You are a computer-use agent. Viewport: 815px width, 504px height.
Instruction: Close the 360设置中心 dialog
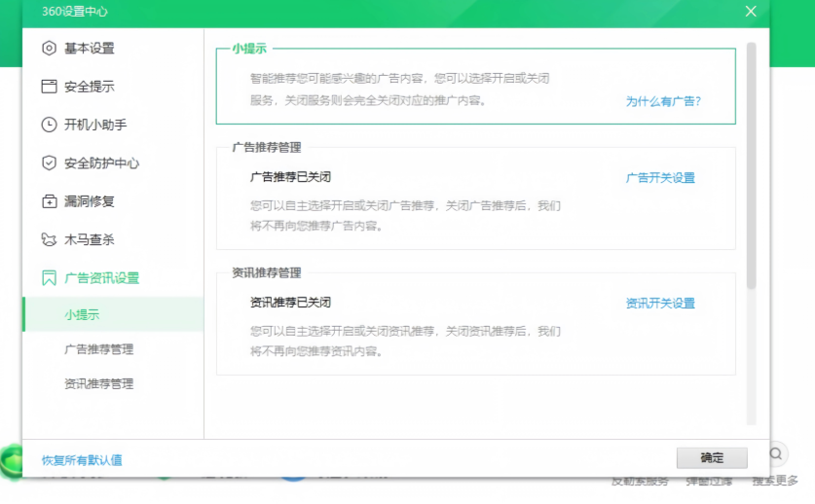click(751, 11)
